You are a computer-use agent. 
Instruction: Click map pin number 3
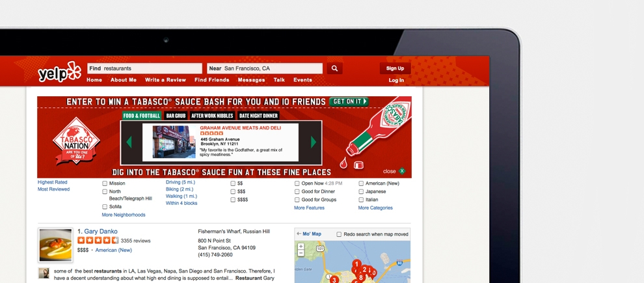pos(334,280)
